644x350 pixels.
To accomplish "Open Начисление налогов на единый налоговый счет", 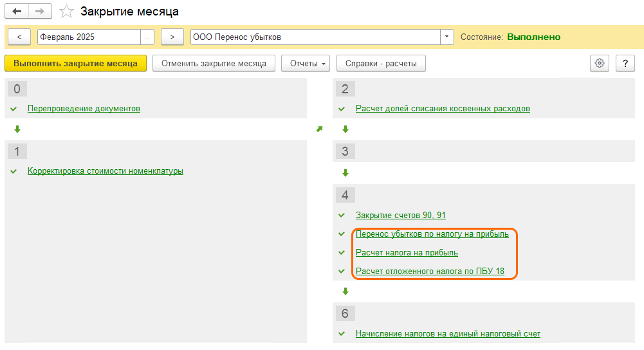I will [x=448, y=334].
